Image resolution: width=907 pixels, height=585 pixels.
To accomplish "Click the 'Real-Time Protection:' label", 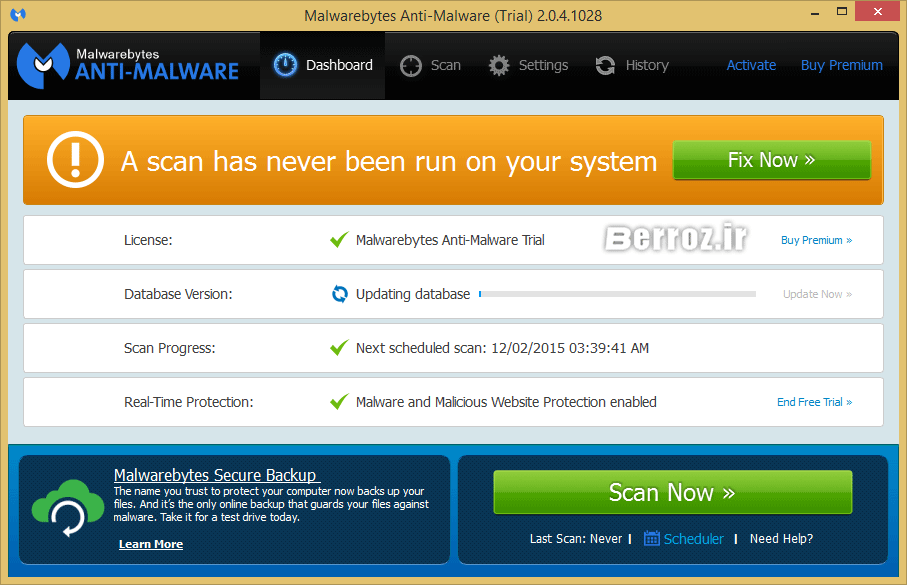I will coord(189,402).
